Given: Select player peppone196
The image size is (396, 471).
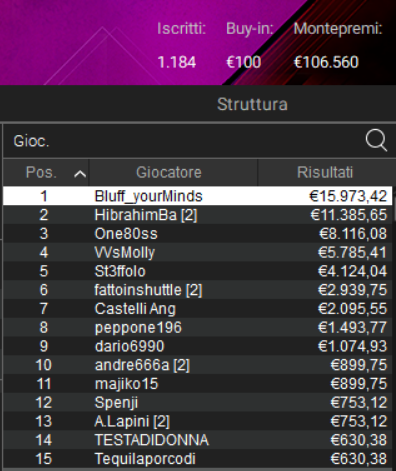Looking at the screenshot, I should [198, 327].
